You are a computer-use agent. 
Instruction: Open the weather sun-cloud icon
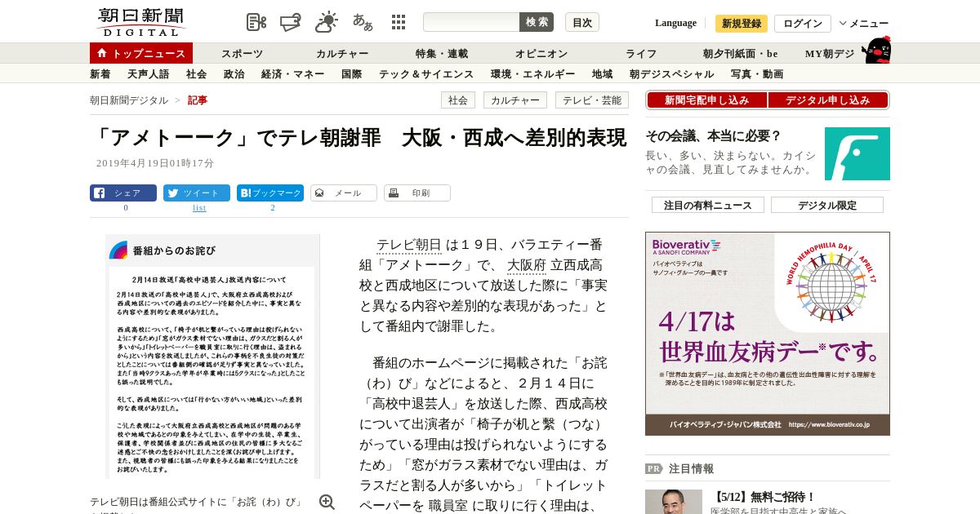pyautogui.click(x=327, y=22)
